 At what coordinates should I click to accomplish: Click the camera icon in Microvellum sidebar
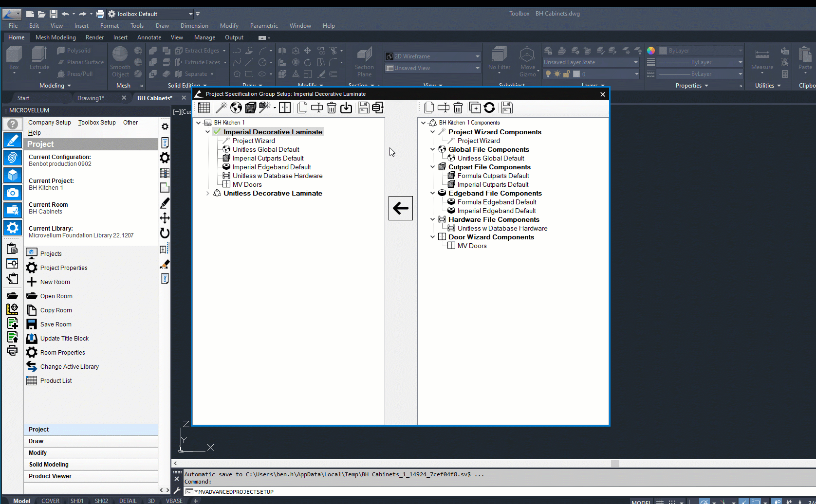(13, 193)
